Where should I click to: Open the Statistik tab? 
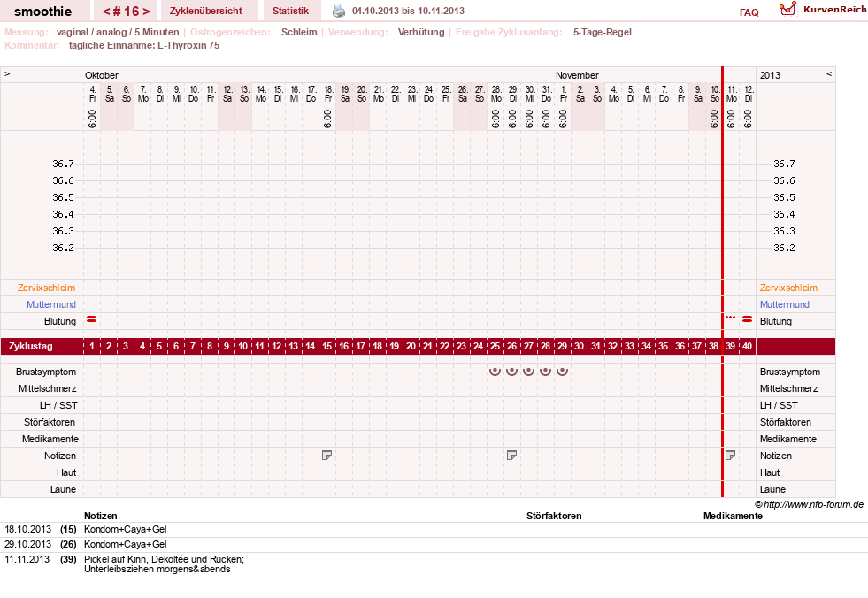pos(290,11)
